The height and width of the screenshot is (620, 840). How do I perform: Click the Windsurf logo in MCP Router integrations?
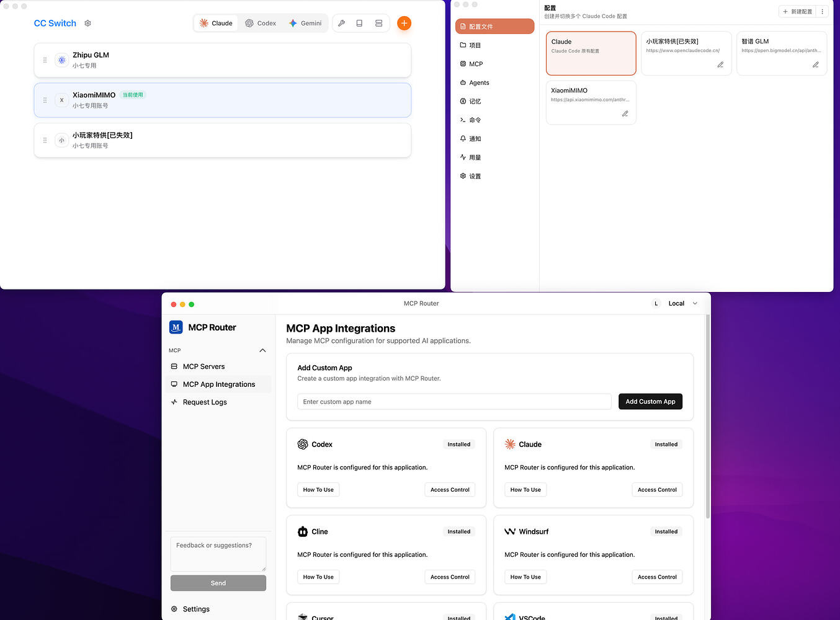click(x=510, y=531)
